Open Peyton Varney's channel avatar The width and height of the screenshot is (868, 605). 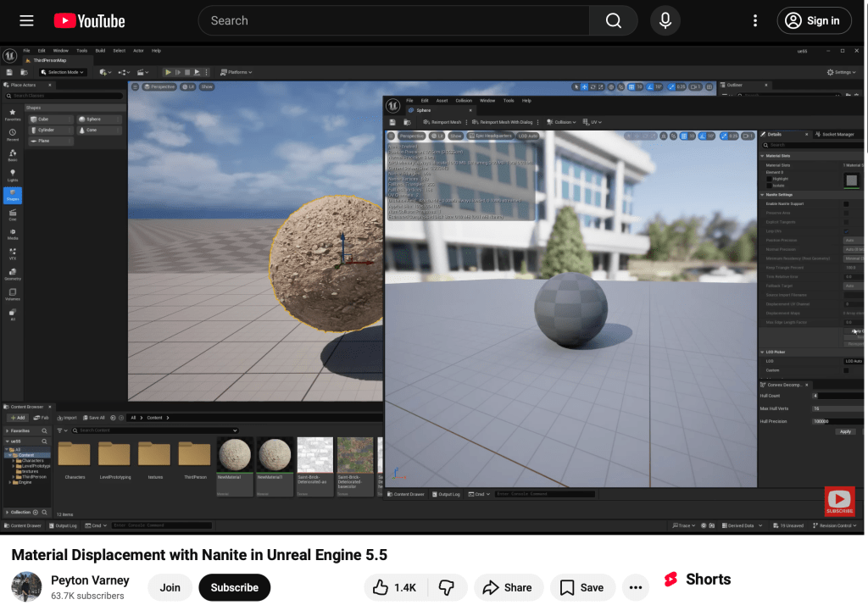point(26,587)
